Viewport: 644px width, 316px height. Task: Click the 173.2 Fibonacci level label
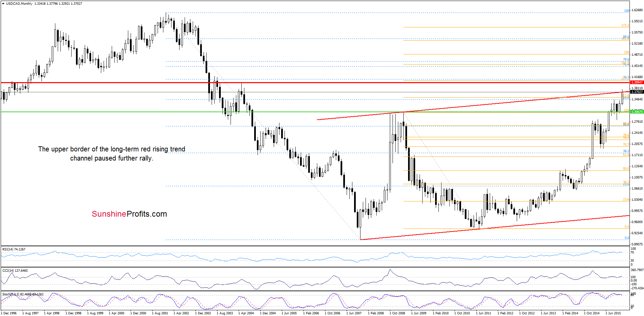[625, 25]
